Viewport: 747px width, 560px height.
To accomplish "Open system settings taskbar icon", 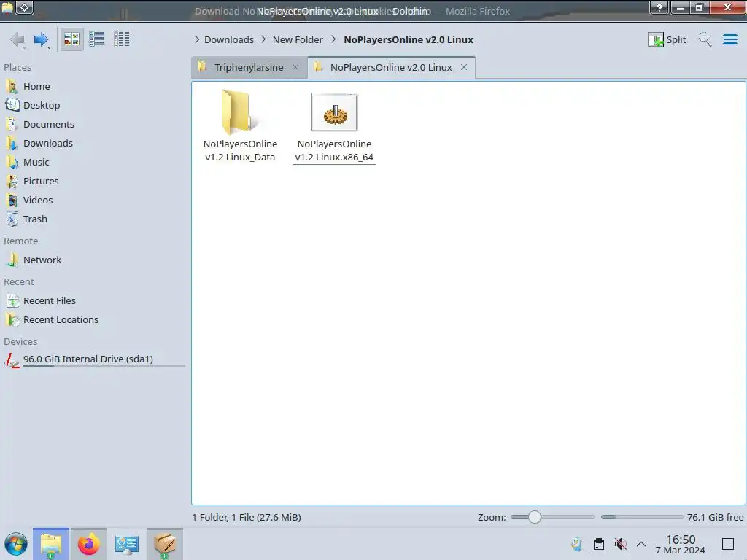I will coord(126,544).
